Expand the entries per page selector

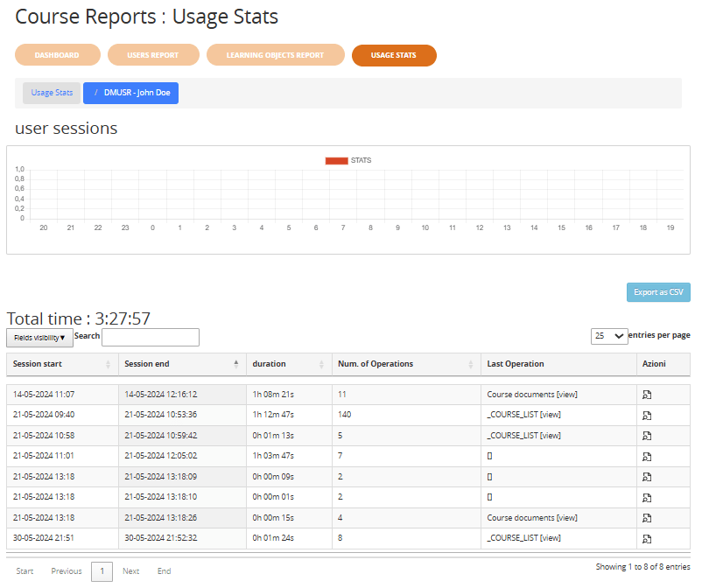609,336
